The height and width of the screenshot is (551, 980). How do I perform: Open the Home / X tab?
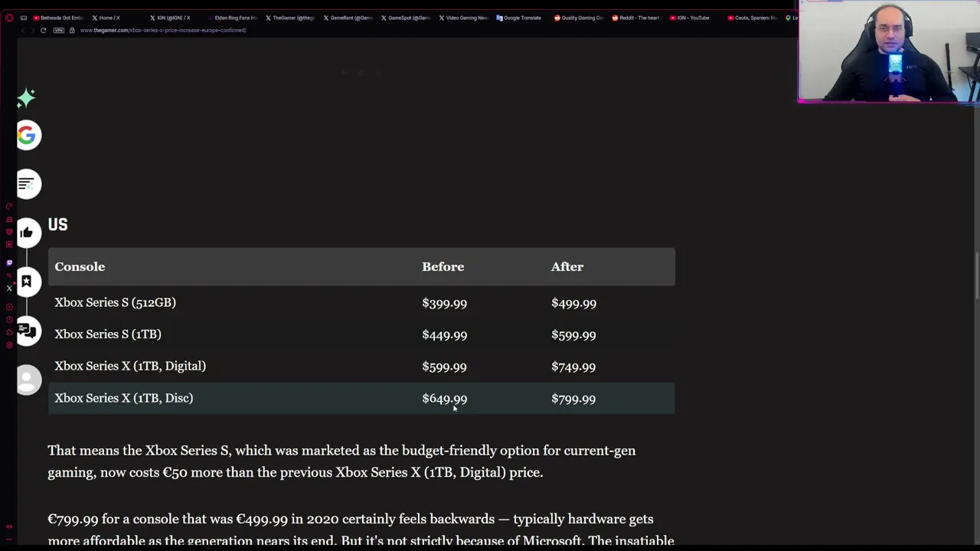pyautogui.click(x=106, y=18)
